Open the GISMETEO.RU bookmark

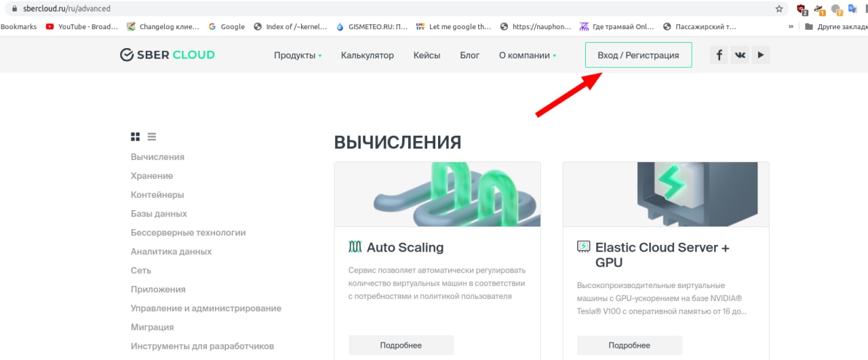[372, 27]
